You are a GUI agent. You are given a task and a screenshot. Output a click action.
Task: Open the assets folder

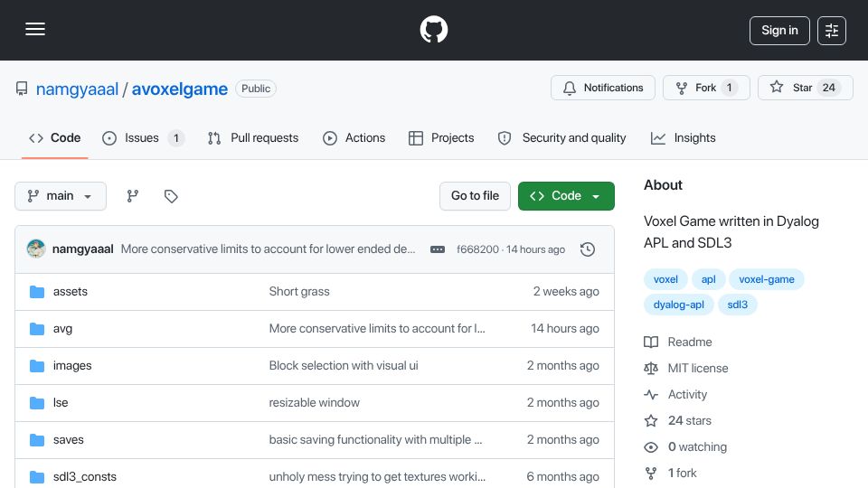[x=71, y=292]
